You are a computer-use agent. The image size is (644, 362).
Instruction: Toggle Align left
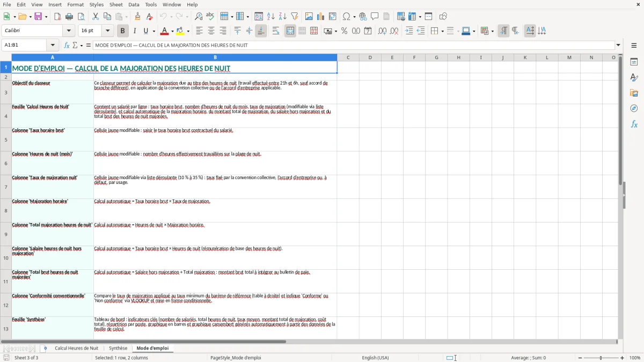click(200, 31)
